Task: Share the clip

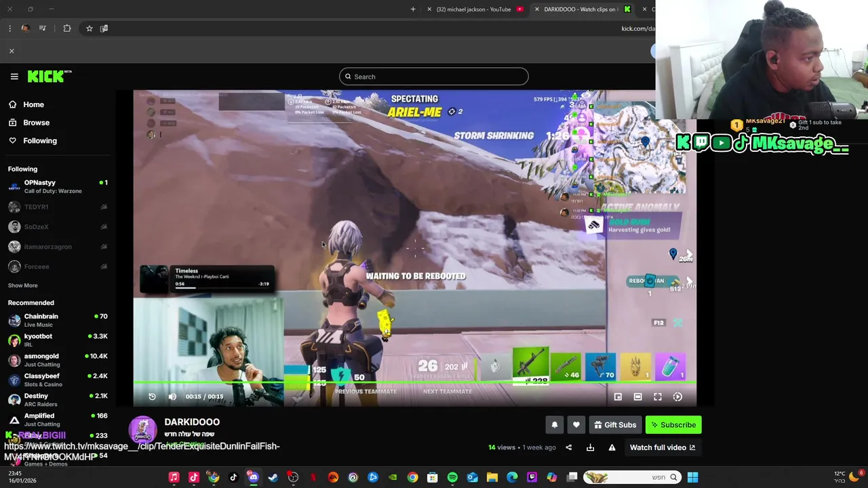Action: pos(569,447)
